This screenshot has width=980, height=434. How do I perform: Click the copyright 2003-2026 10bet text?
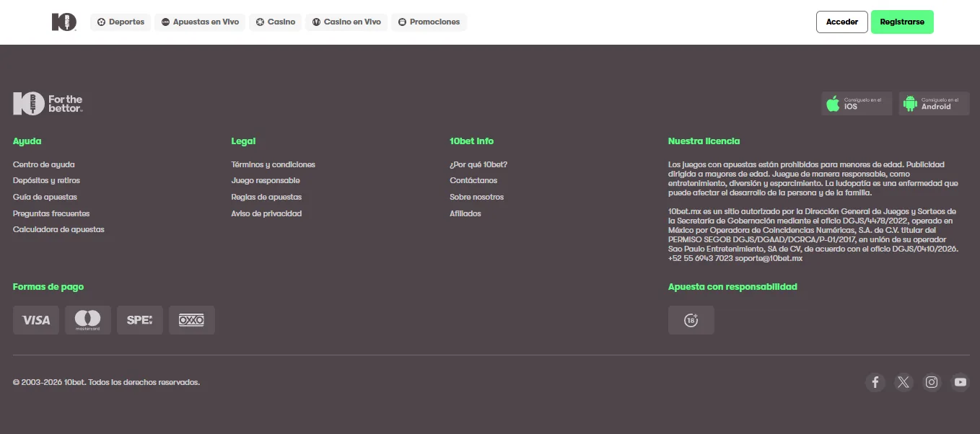point(106,382)
